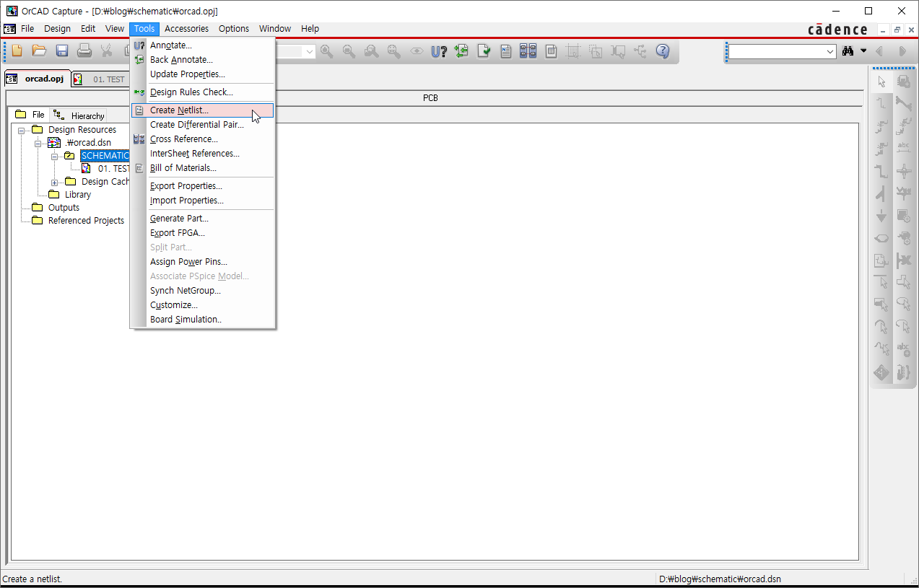Choose Board Simulation menu entry
The height and width of the screenshot is (588, 919).
click(203, 320)
